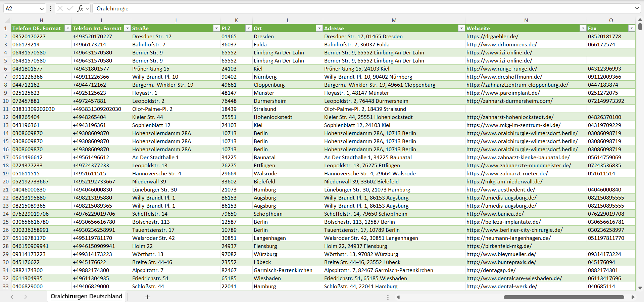Click the horizontal scroll right arrow
This screenshot has width=644, height=302.
(633, 297)
